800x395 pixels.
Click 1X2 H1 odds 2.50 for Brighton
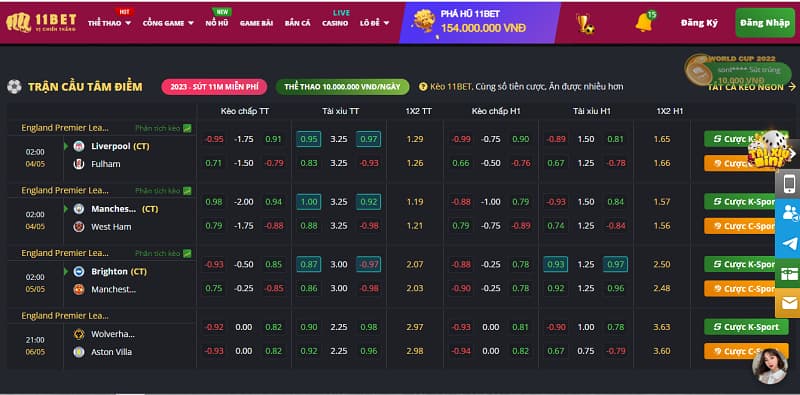point(662,264)
